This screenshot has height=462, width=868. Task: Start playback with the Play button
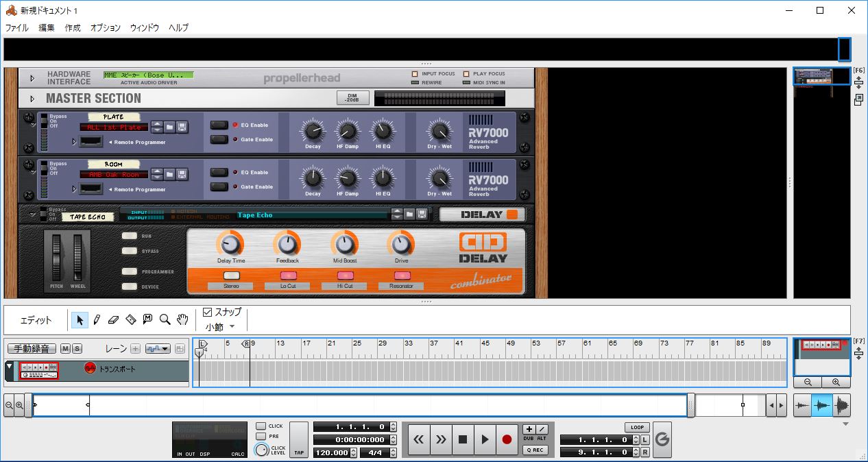pyautogui.click(x=485, y=439)
